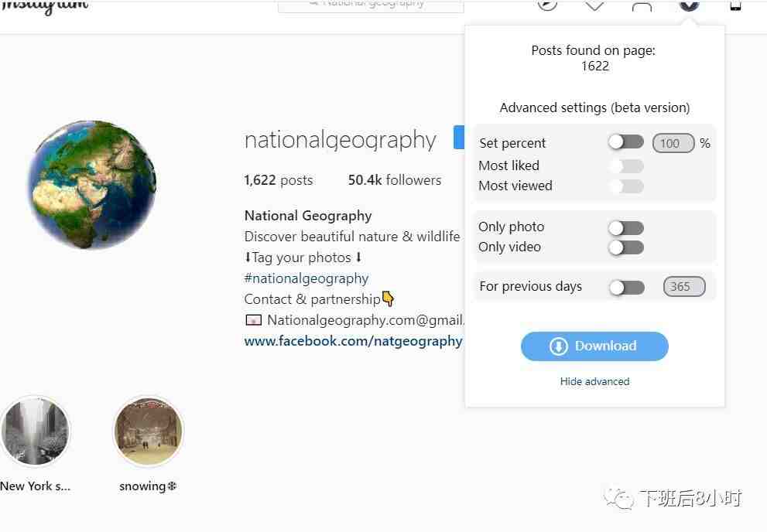Image resolution: width=767 pixels, height=532 pixels.
Task: Click the nationalgeography globe profile picture
Action: 92,185
